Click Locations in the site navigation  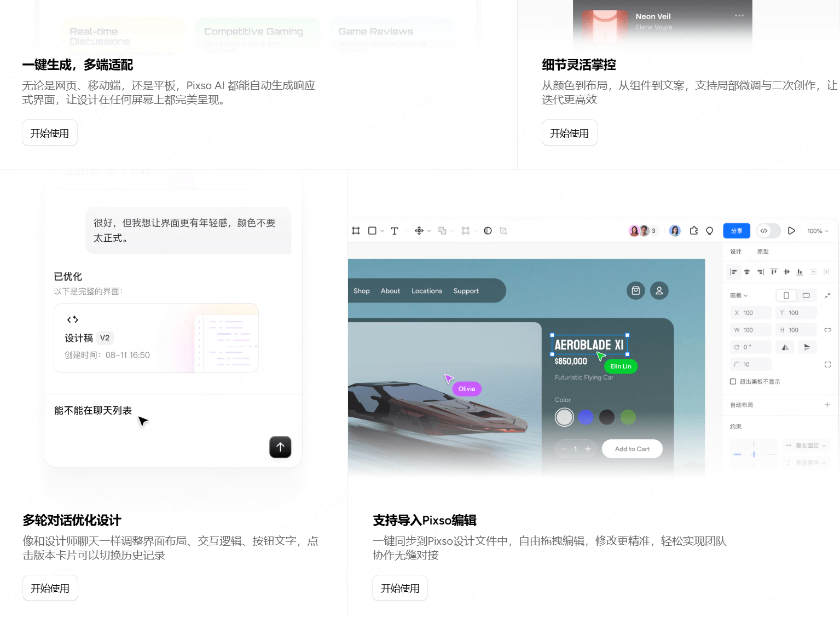pyautogui.click(x=427, y=290)
